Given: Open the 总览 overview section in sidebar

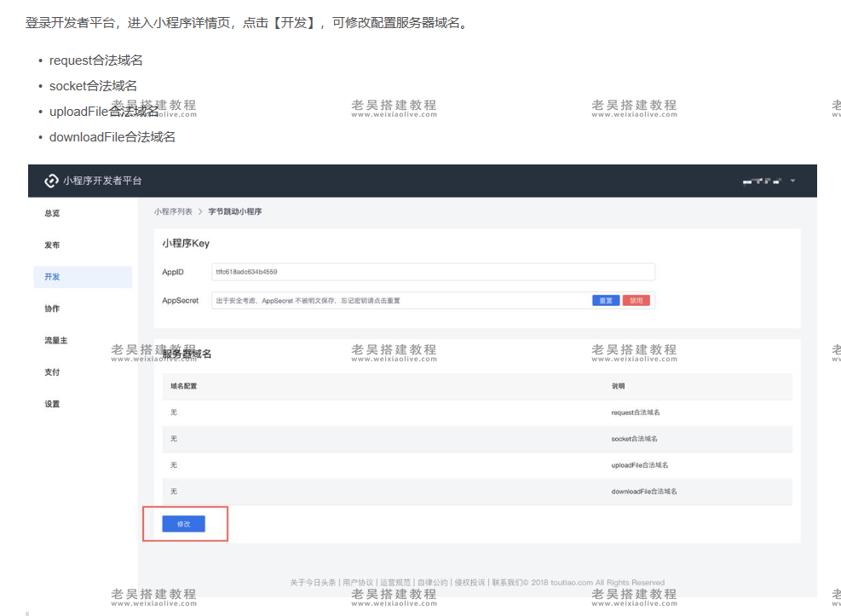Looking at the screenshot, I should pos(52,213).
